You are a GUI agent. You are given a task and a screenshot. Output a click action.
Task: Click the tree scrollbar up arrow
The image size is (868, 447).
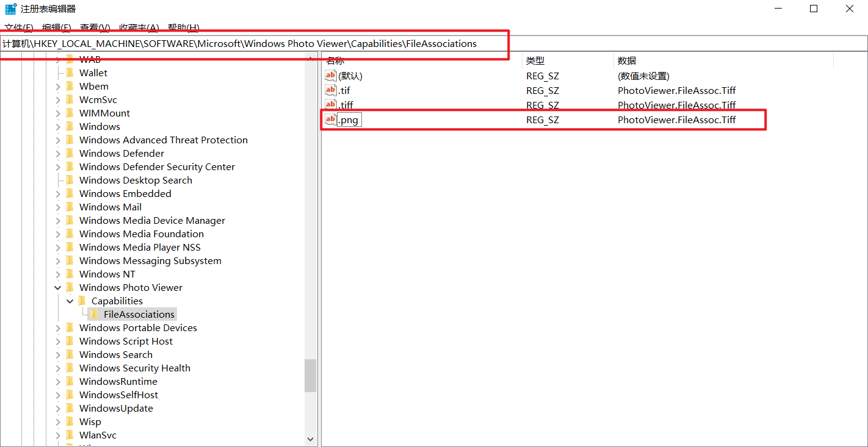coord(310,60)
